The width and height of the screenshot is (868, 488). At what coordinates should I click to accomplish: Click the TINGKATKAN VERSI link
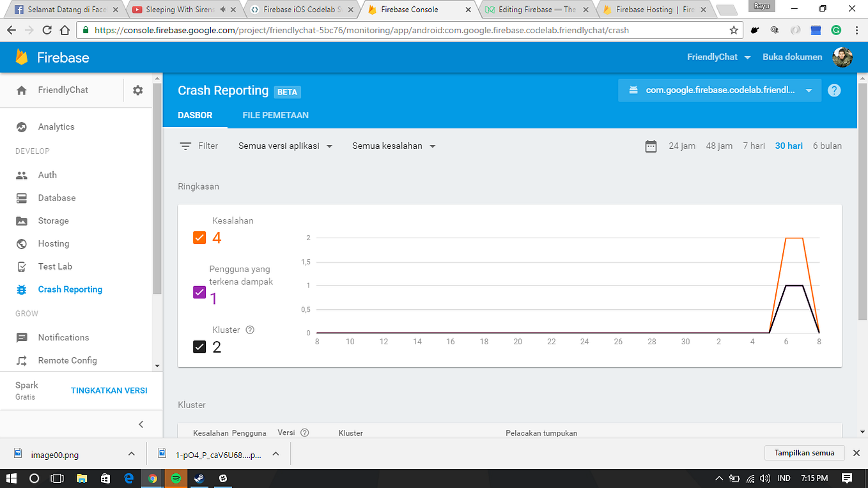109,390
